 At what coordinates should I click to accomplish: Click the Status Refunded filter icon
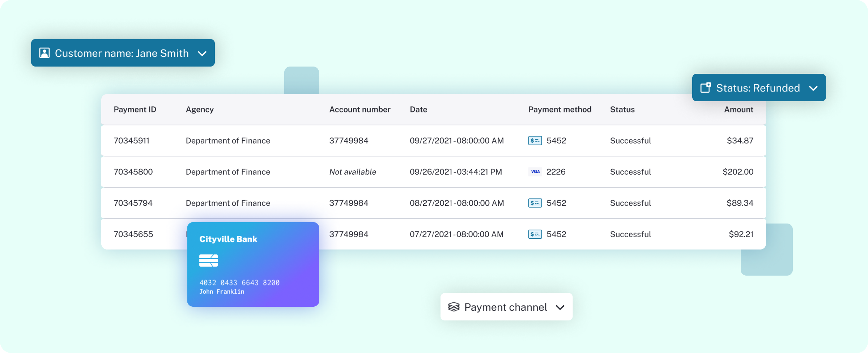705,88
